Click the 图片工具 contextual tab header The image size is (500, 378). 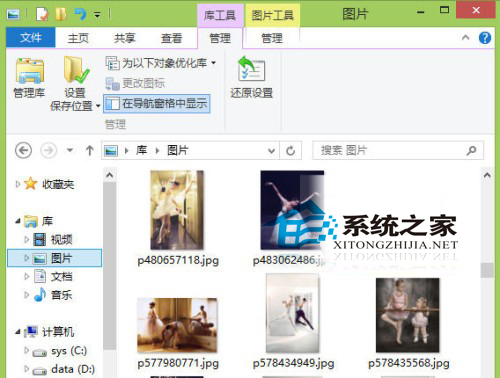272,15
